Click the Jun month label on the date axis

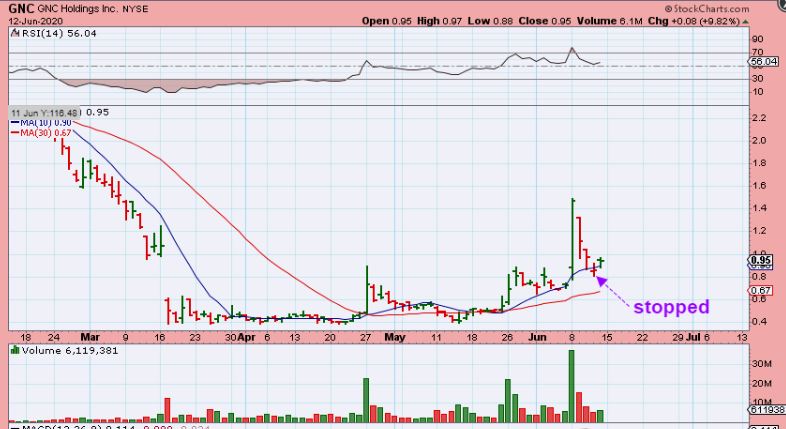[537, 337]
